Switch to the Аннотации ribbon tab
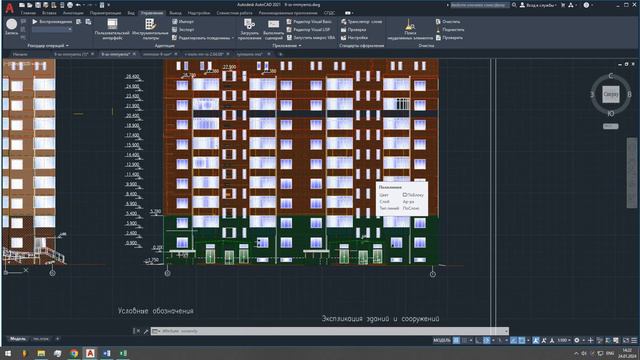640x360 pixels. 73,13
